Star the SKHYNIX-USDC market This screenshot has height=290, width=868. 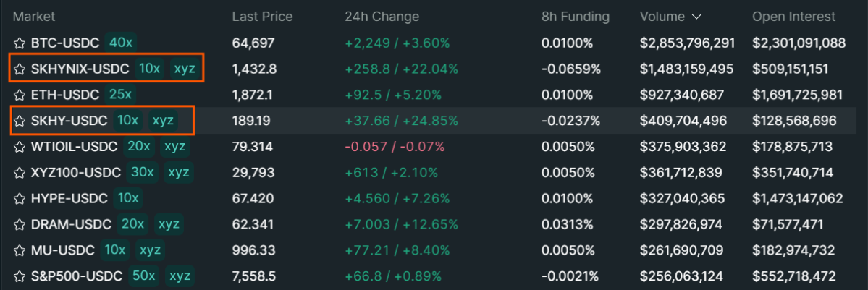[20, 69]
